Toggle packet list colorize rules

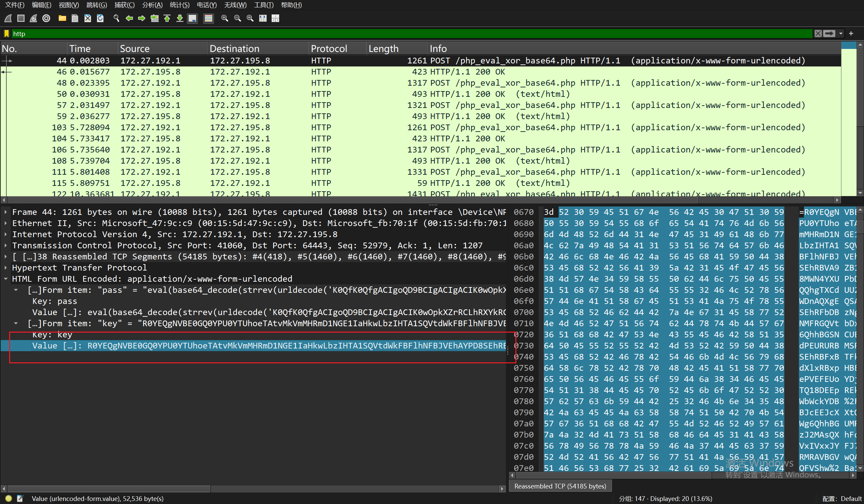208,19
